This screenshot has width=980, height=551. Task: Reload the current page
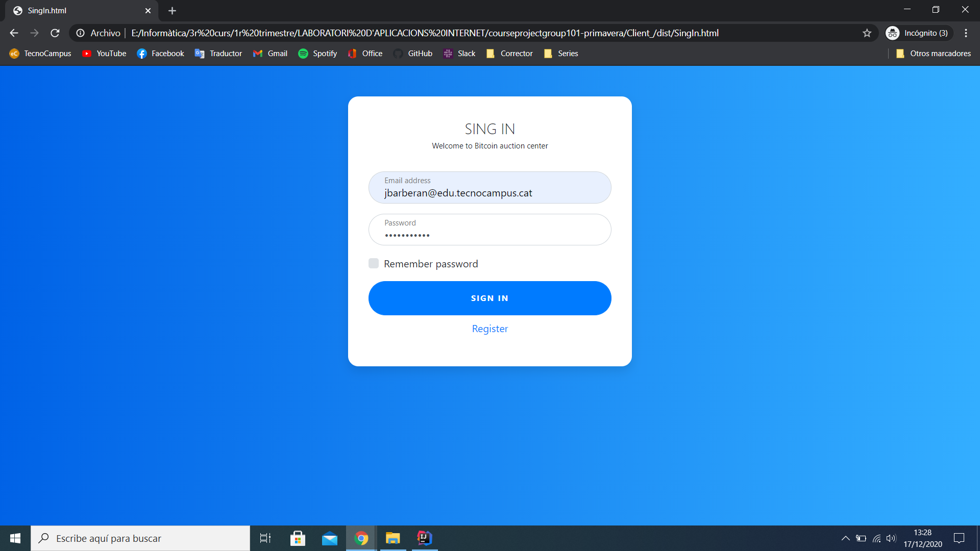coord(55,33)
